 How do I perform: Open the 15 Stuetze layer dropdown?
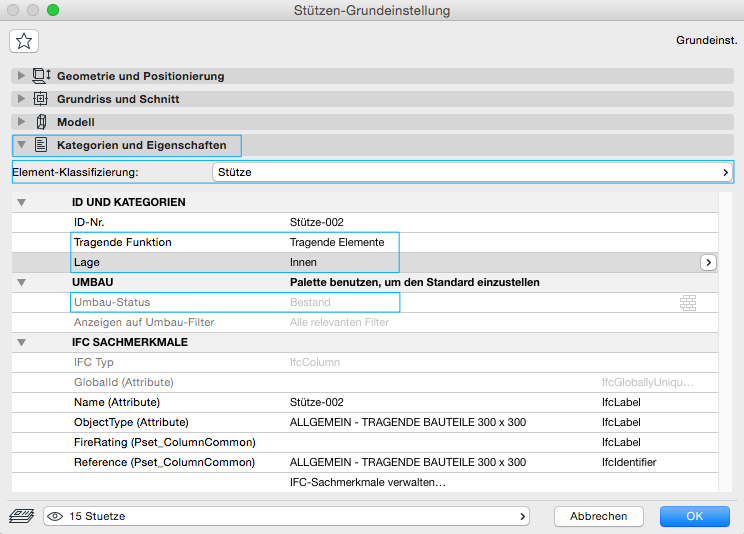tap(286, 516)
